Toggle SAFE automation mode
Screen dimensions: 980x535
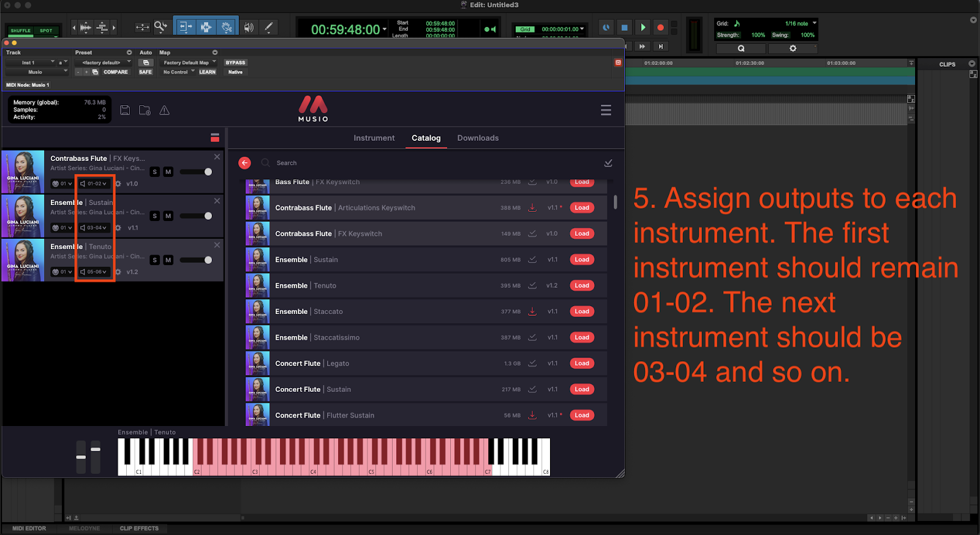(x=145, y=72)
